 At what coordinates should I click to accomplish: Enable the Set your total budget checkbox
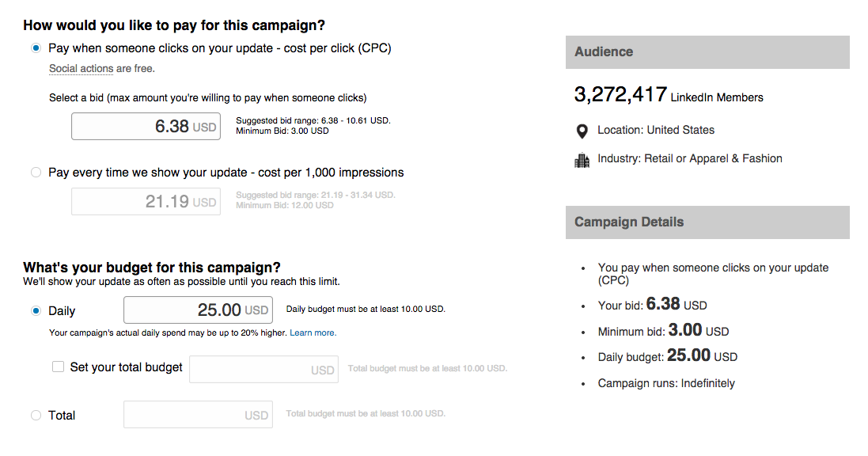[x=58, y=367]
